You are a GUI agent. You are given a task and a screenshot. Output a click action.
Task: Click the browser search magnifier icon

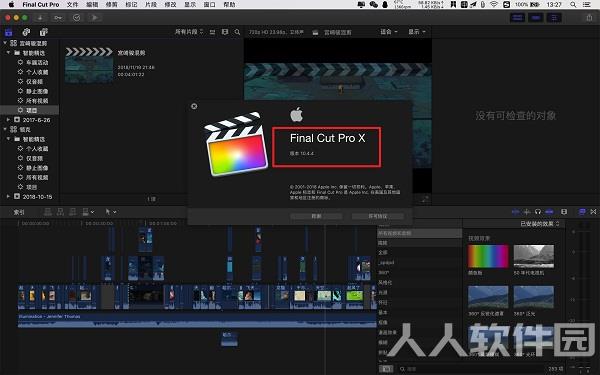pos(238,32)
